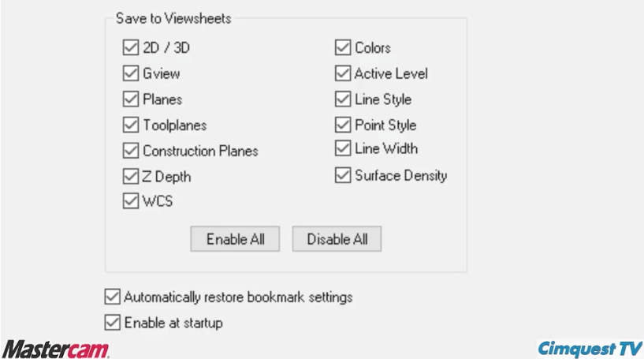The width and height of the screenshot is (644, 359).
Task: Click the Enable All button
Action: click(x=235, y=239)
